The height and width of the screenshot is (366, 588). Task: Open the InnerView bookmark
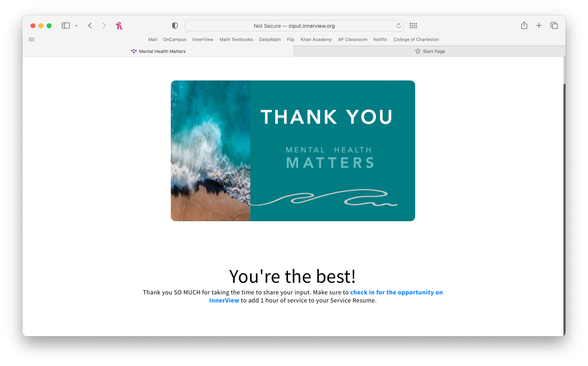coord(203,40)
